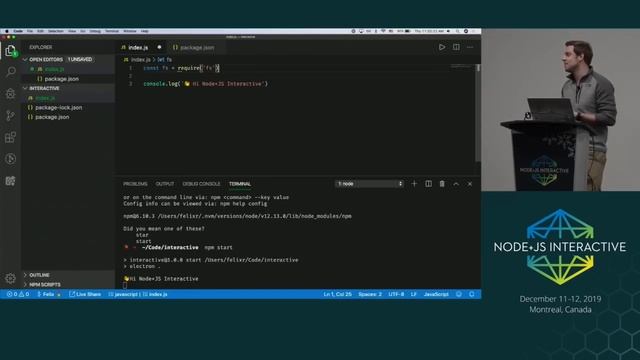Click the editor vertical scrollbar
The width and height of the screenshot is (640, 360).
(478, 113)
